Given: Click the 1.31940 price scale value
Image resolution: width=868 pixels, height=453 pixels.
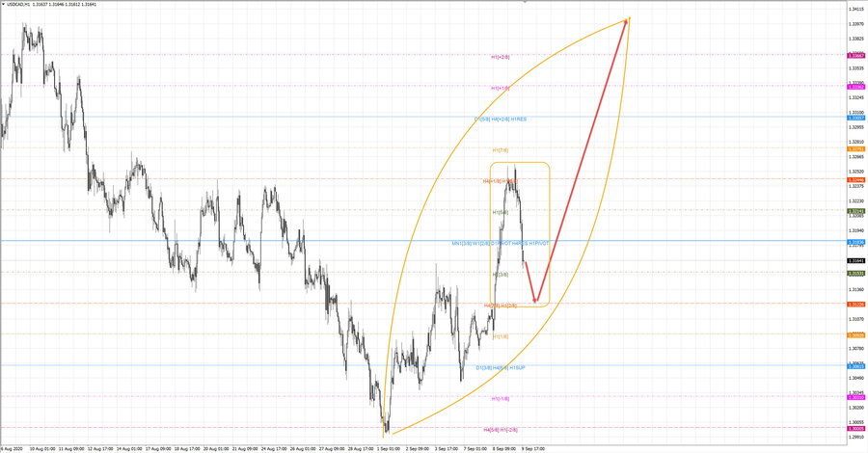Looking at the screenshot, I should [x=857, y=230].
